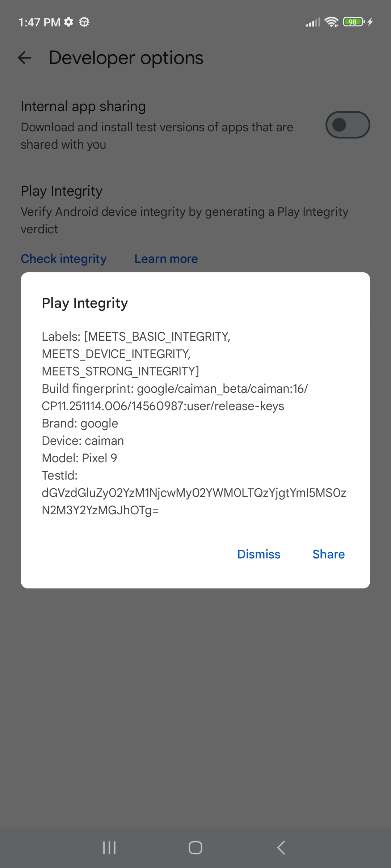
Task: Tap the settings gear in status bar
Action: (68, 22)
